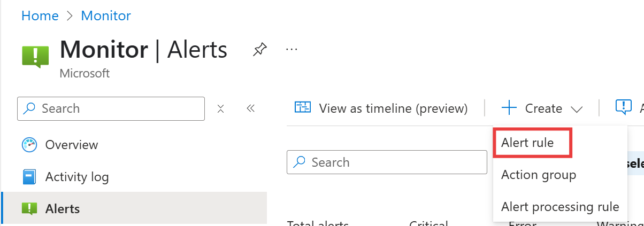Click the plus icon next to Create
This screenshot has width=644, height=226.
pyautogui.click(x=509, y=108)
